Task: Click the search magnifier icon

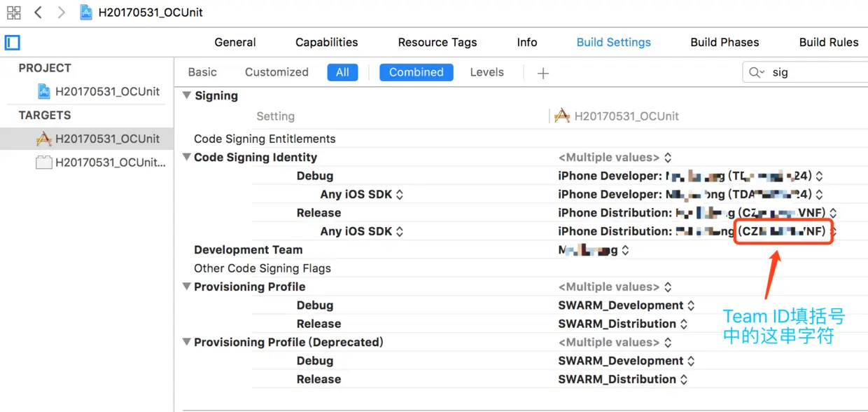Action: coord(756,72)
